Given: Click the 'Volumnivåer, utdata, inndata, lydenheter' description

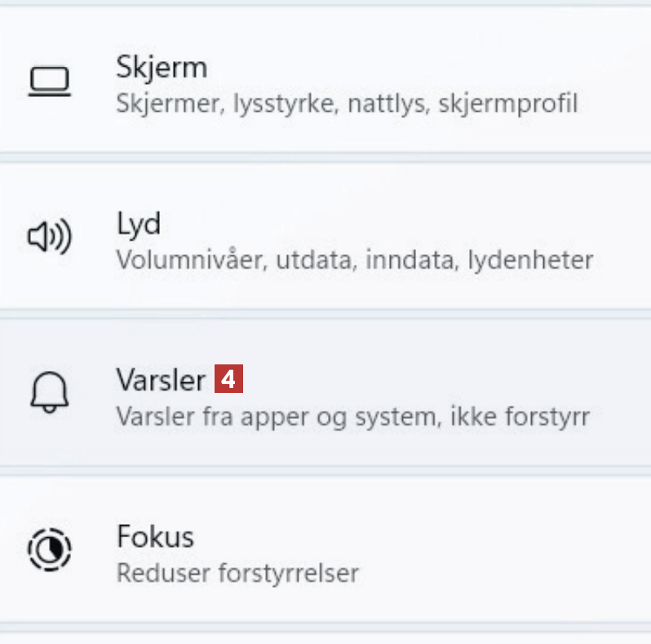Looking at the screenshot, I should pos(354,261).
